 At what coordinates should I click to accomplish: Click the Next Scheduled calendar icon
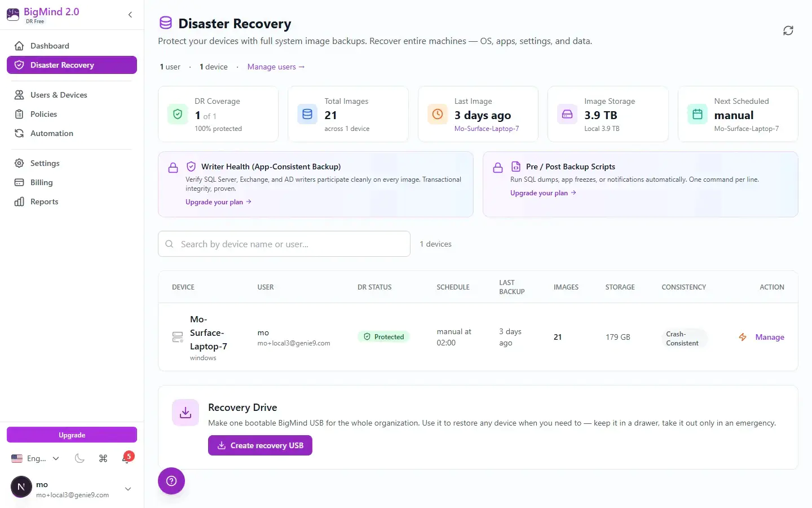point(698,114)
